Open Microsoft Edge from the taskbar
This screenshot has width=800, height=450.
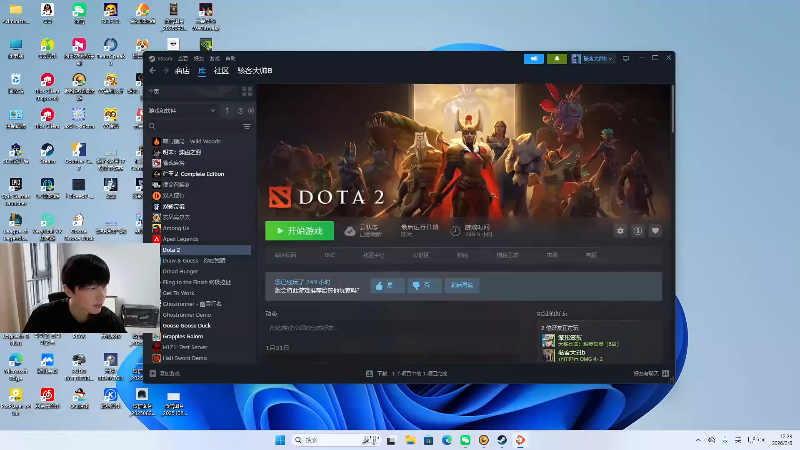447,440
